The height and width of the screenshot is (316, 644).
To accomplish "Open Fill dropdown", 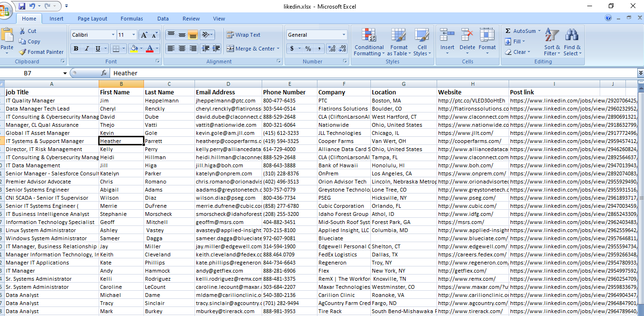I will click(516, 41).
